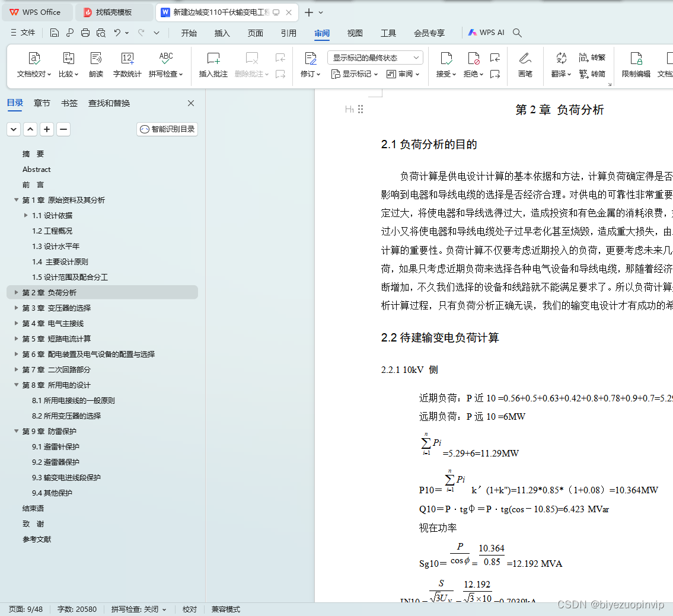The width and height of the screenshot is (673, 616).
Task: Click the 字数: 20580 status entry
Action: 77,609
